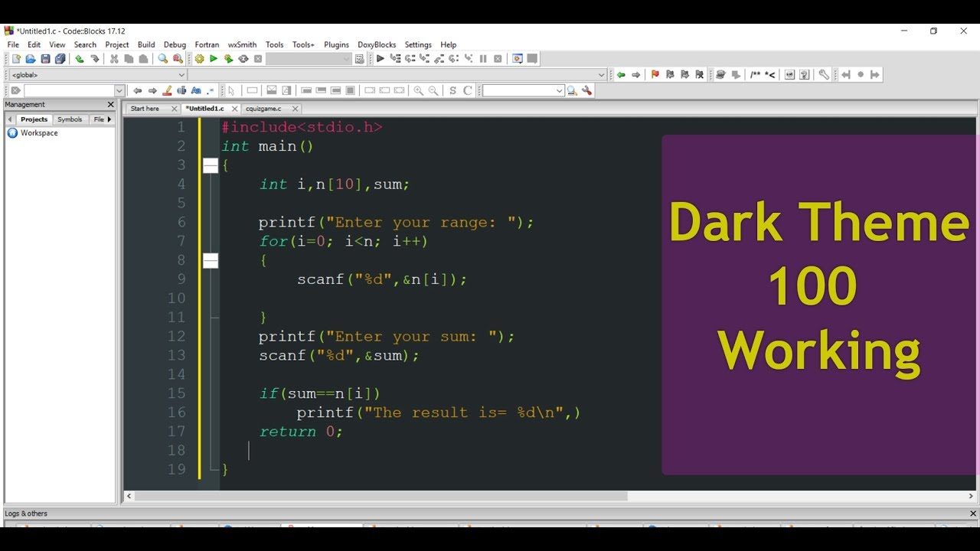
Task: Click line number 12 in the margin
Action: click(x=177, y=337)
